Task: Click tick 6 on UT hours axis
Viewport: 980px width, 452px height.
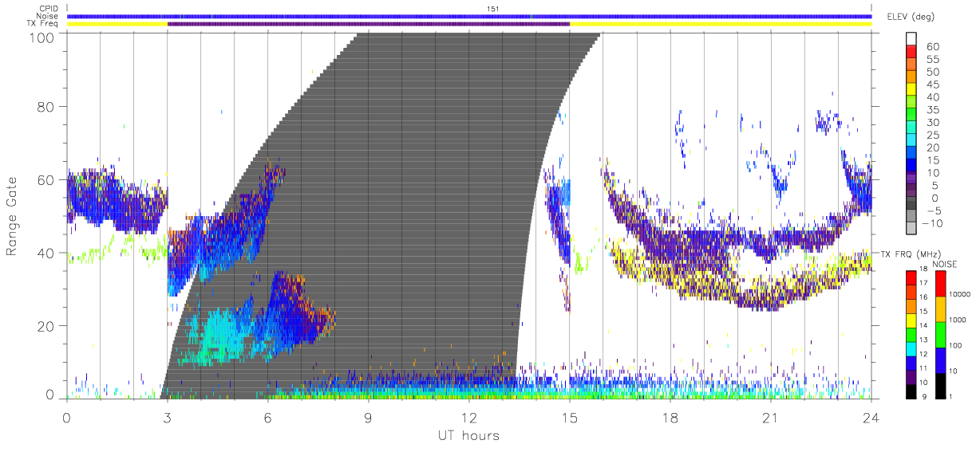Action: [x=267, y=418]
